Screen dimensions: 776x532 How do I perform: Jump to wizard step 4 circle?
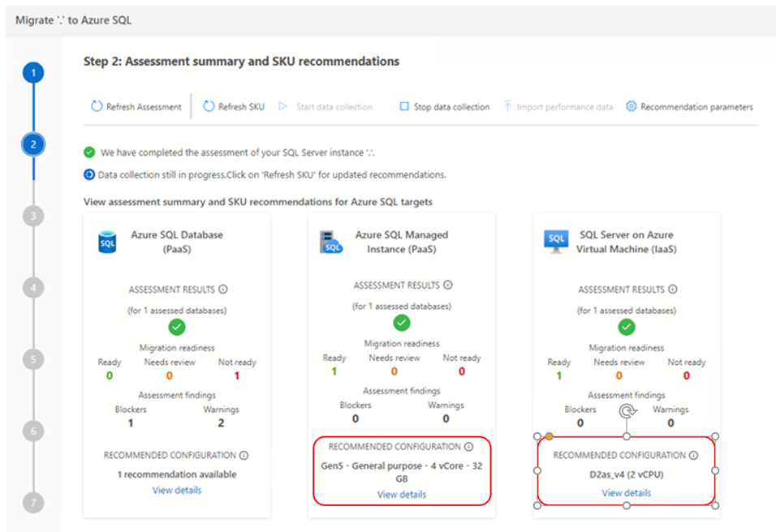pos(33,288)
